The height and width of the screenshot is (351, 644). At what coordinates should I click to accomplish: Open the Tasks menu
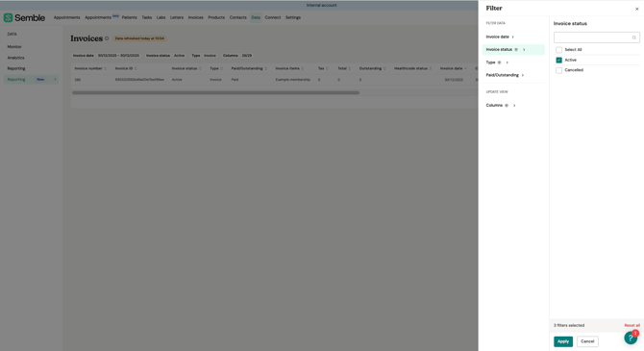tap(147, 17)
